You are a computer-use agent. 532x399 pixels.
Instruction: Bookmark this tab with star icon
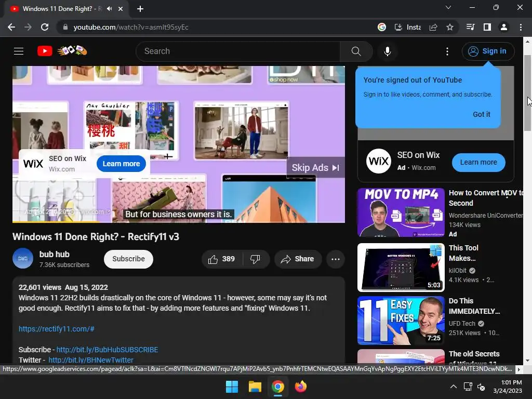(450, 27)
